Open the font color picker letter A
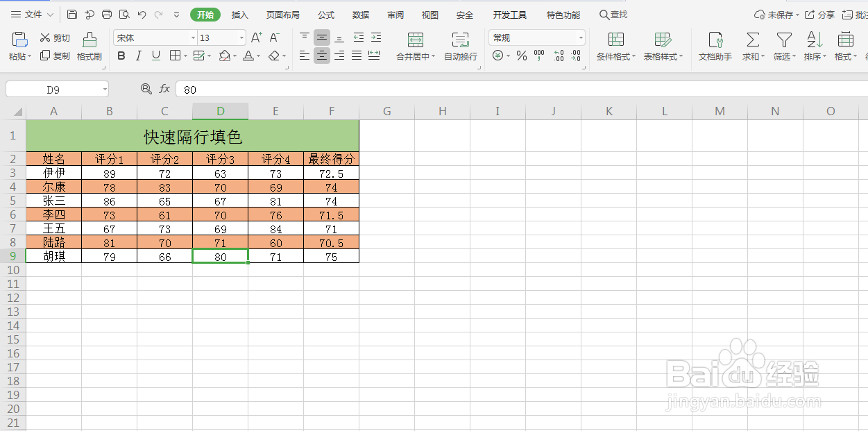868x431 pixels. pos(248,56)
